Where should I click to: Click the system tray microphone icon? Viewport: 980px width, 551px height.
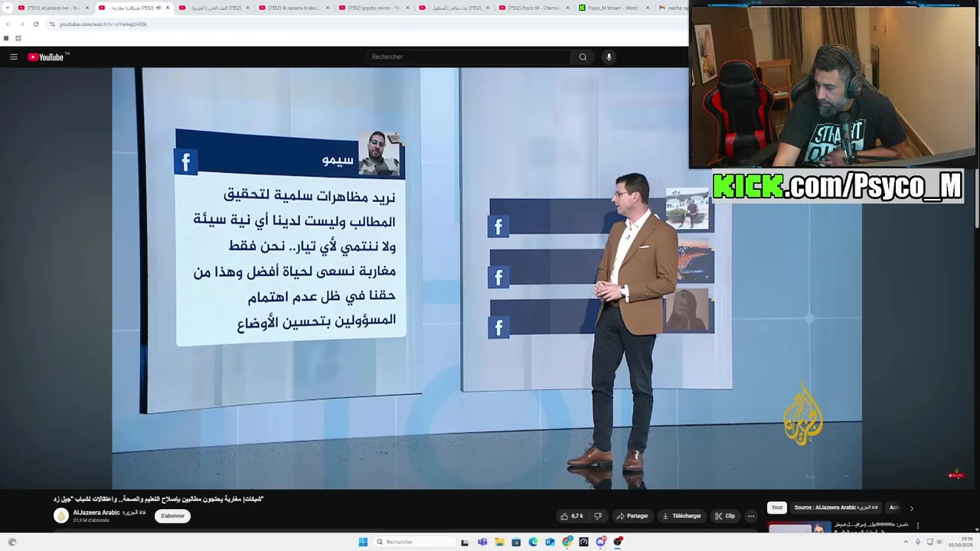(918, 542)
